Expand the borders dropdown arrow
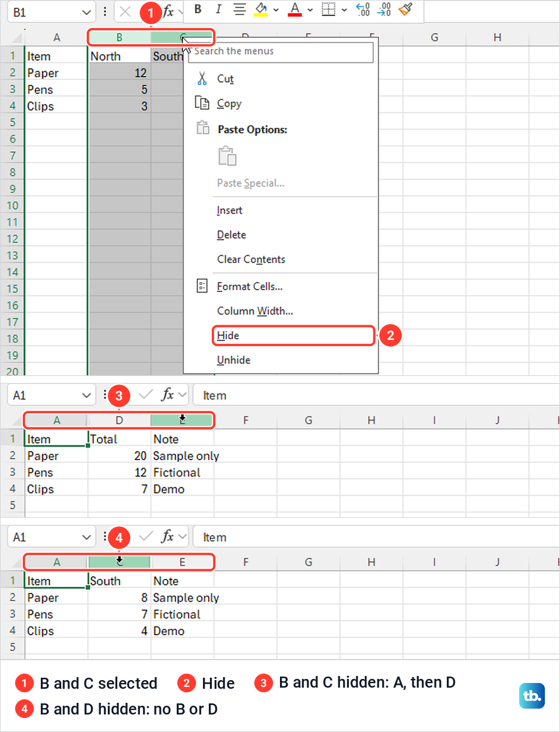560x732 pixels. pos(344,10)
